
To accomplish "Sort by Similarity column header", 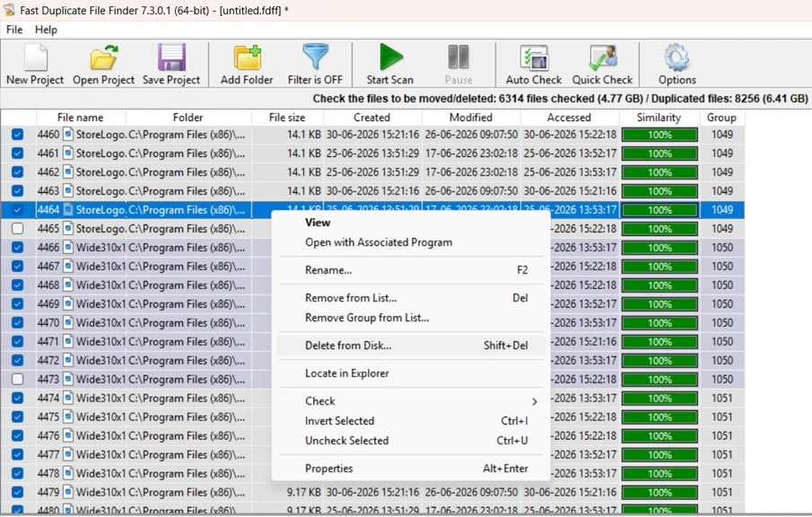I will (x=659, y=118).
